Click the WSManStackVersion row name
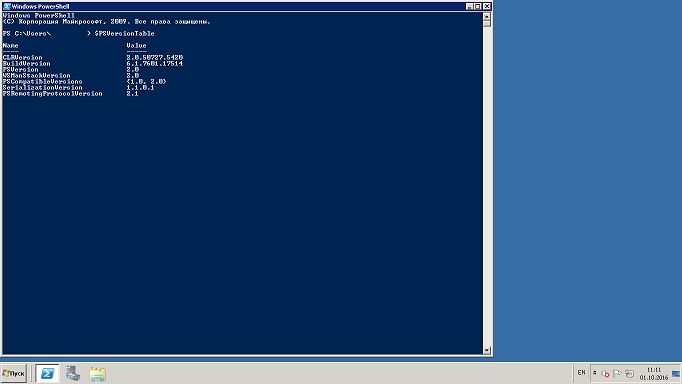 [37, 76]
